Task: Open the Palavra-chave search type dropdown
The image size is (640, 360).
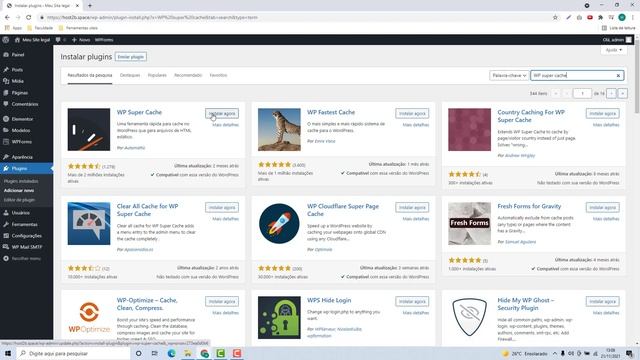Action: 509,76
